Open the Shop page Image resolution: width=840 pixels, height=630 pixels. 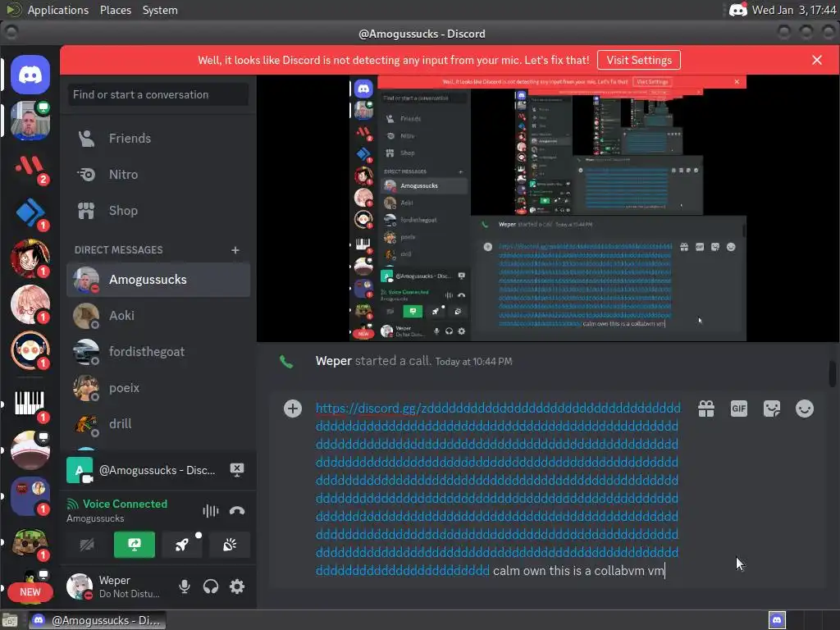click(158, 211)
